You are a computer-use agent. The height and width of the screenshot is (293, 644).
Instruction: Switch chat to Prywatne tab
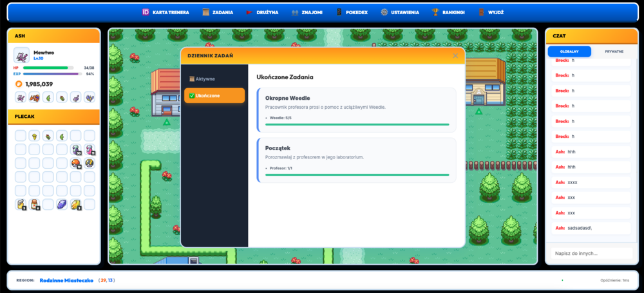pos(614,52)
